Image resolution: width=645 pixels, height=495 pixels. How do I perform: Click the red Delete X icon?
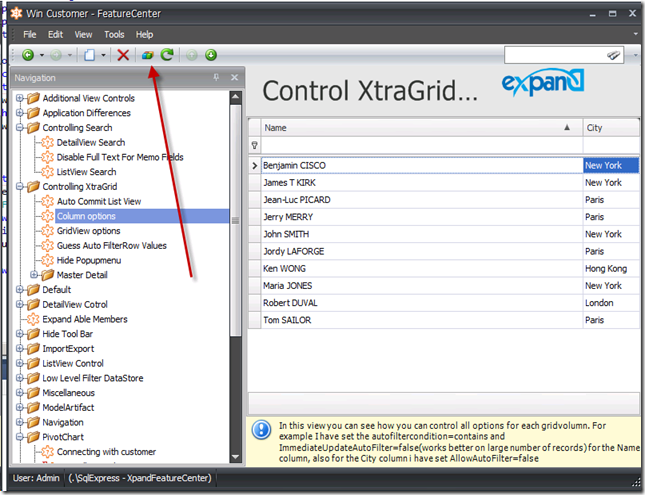coord(123,55)
